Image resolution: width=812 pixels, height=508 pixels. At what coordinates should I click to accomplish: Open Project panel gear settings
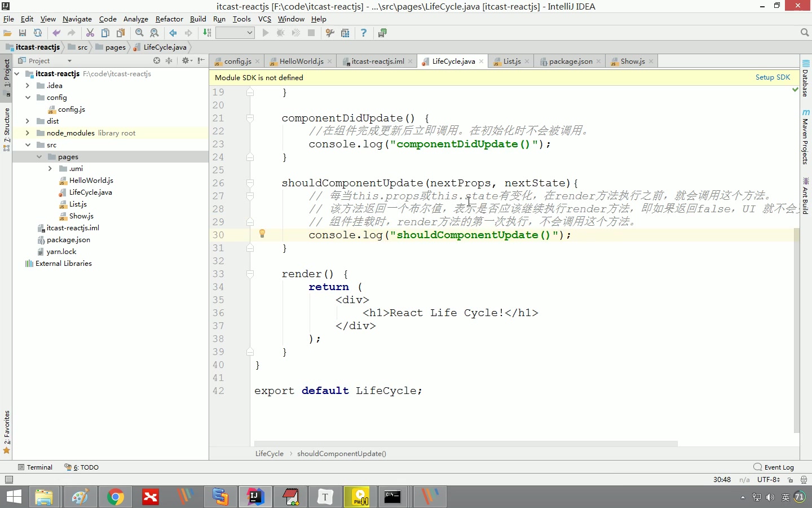pyautogui.click(x=186, y=60)
